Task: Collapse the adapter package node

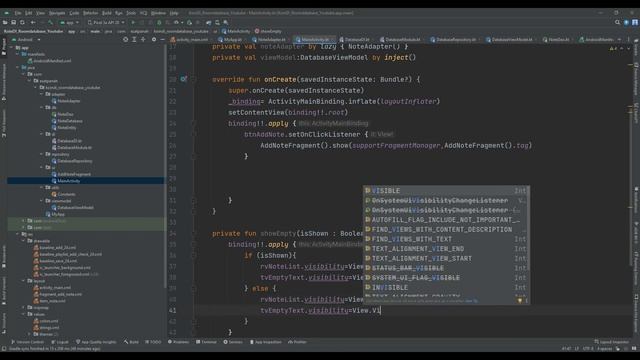Action: pos(42,94)
